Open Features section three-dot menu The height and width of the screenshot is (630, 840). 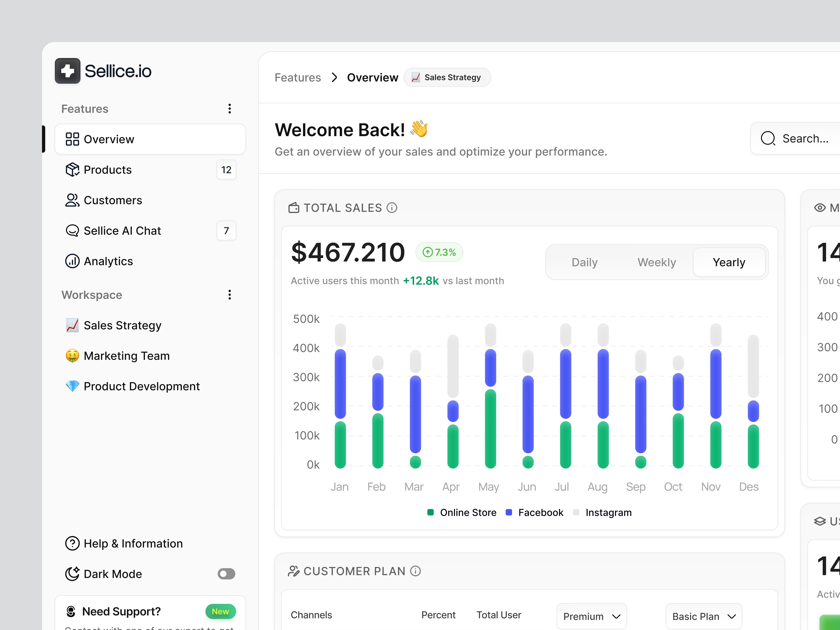[229, 109]
